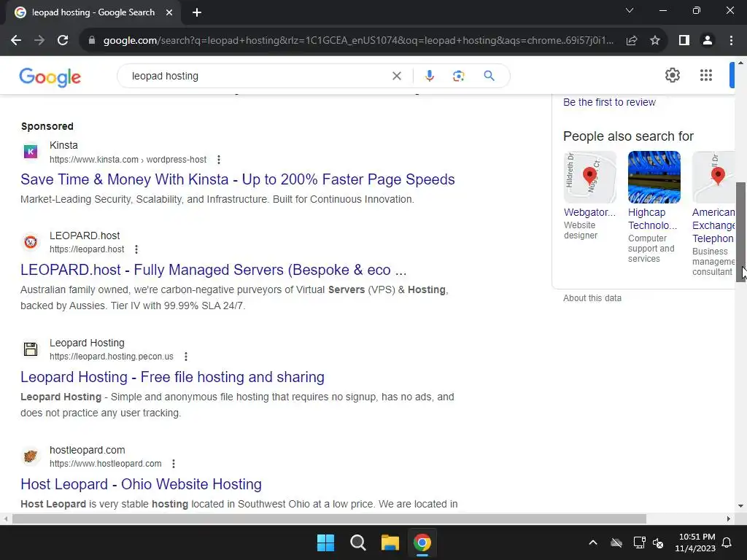Submit search with magnifier icon
The width and height of the screenshot is (747, 560).
pos(489,76)
